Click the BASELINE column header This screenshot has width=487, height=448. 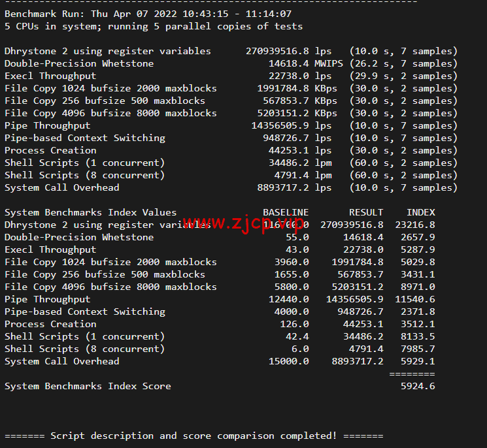coord(286,212)
